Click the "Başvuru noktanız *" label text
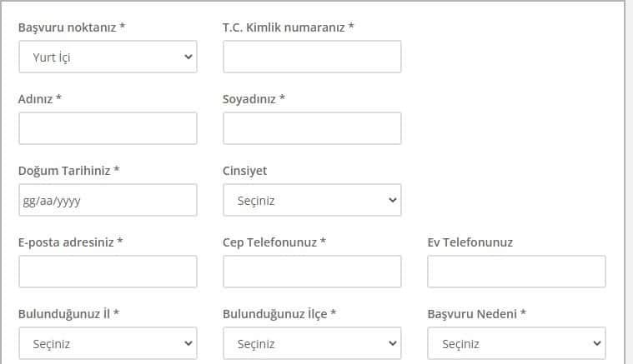Viewport: 633px width, 364px height. pos(72,27)
